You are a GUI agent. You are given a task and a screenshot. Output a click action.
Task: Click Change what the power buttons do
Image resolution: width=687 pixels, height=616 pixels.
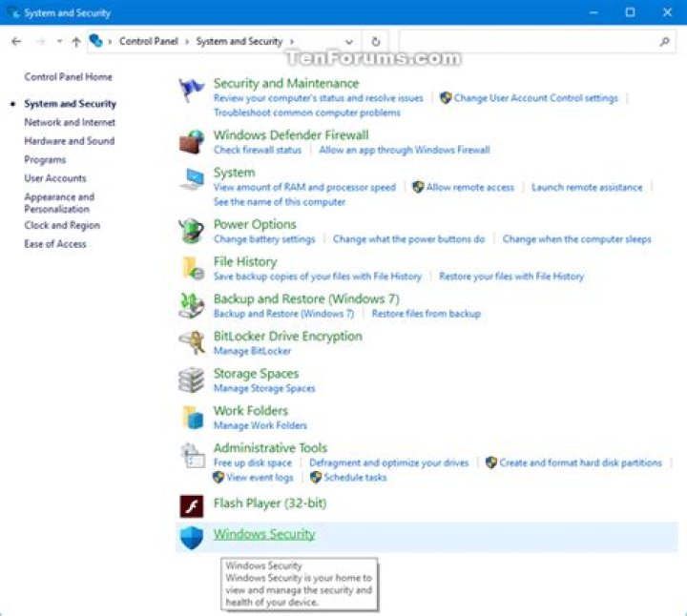408,239
